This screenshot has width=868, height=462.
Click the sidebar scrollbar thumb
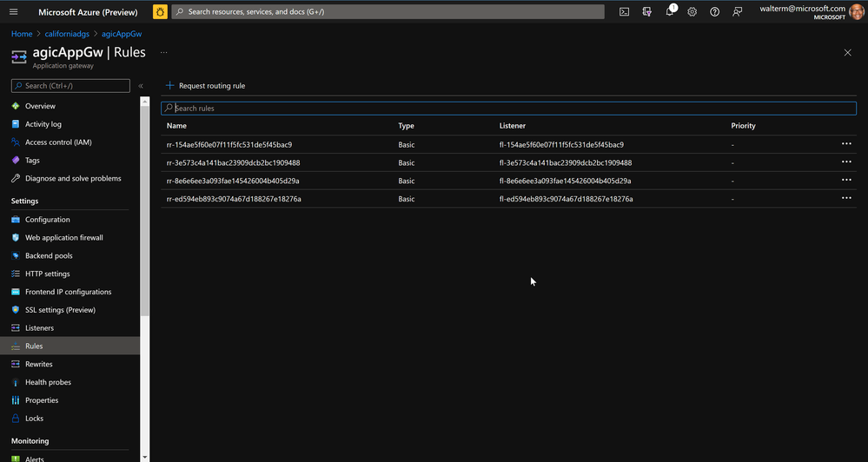[x=144, y=210]
